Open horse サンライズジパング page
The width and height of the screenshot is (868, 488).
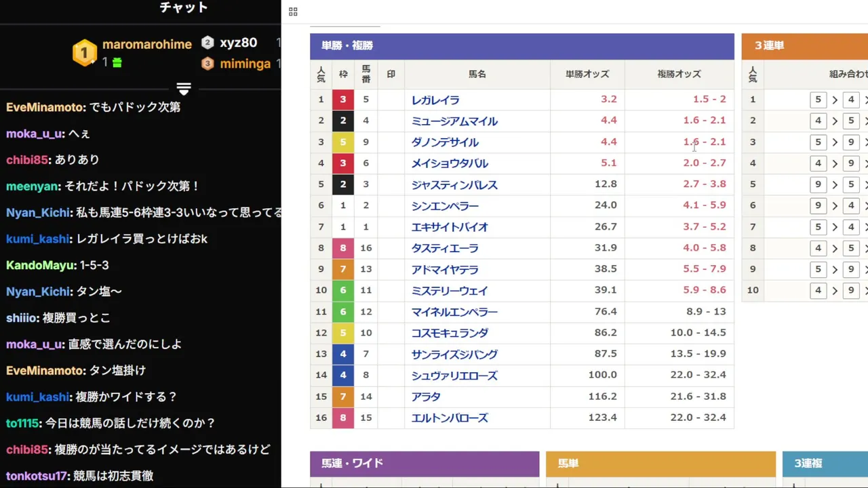pyautogui.click(x=454, y=354)
